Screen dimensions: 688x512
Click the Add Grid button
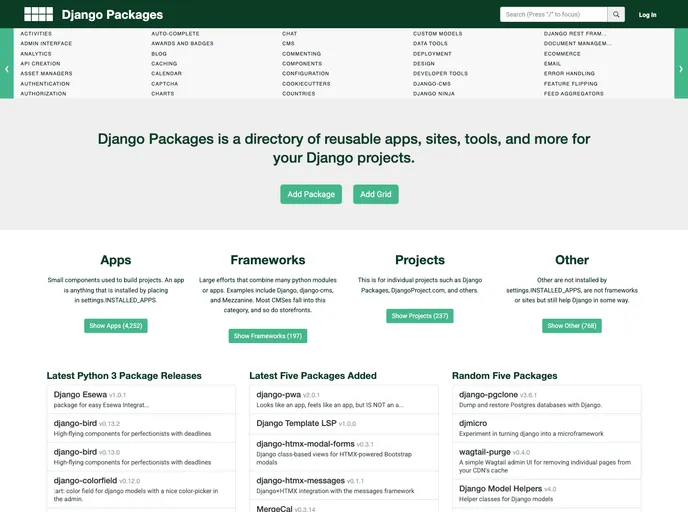376,194
